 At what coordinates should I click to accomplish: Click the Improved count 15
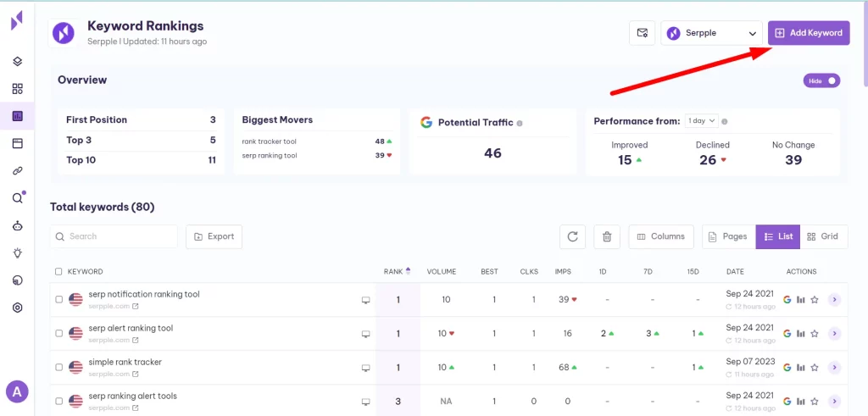point(625,160)
